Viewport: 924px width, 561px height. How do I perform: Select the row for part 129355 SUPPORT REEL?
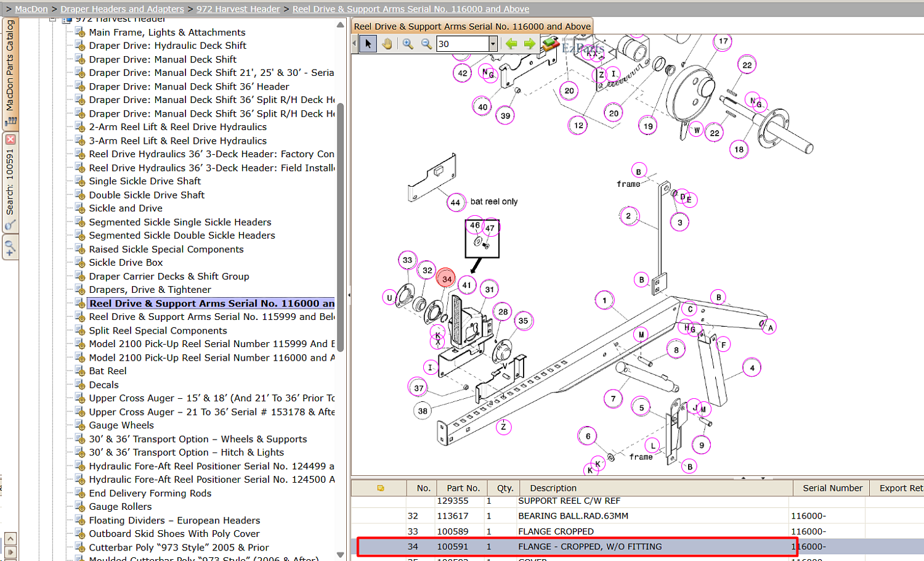[638, 502]
